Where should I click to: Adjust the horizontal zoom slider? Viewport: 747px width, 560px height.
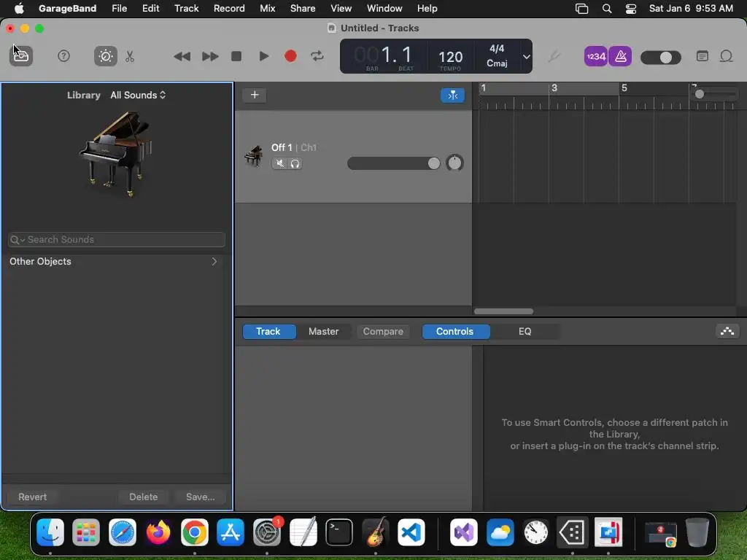(x=715, y=94)
